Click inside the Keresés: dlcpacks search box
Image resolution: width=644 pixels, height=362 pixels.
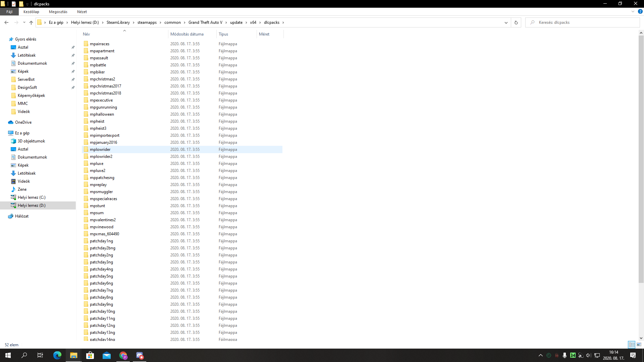(x=570, y=22)
